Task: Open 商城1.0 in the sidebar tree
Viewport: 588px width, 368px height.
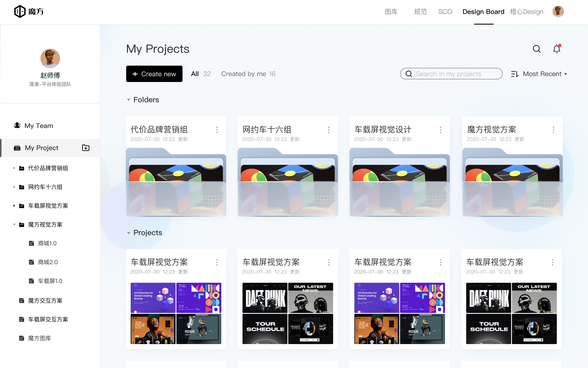Action: click(47, 243)
